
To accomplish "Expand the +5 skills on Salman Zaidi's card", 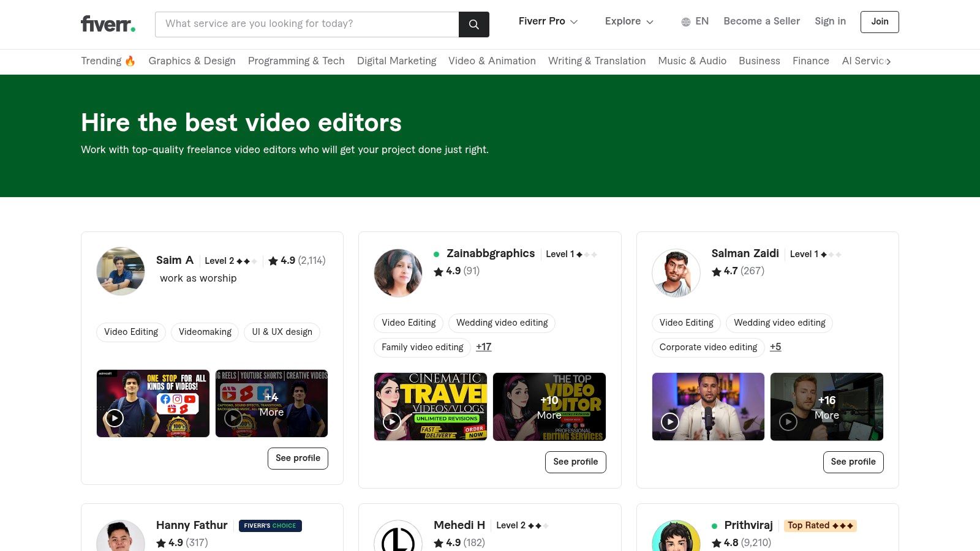I will [775, 347].
